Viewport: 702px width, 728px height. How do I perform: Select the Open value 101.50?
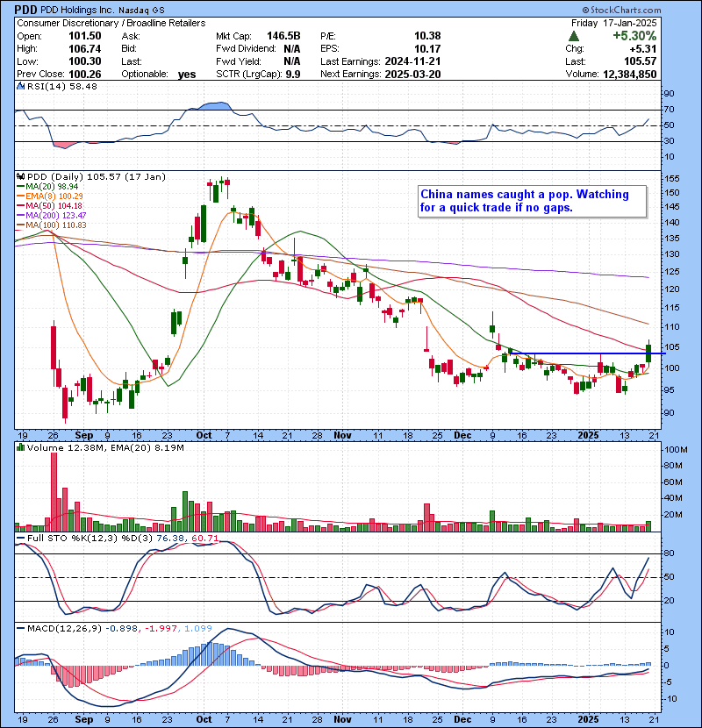click(x=84, y=36)
